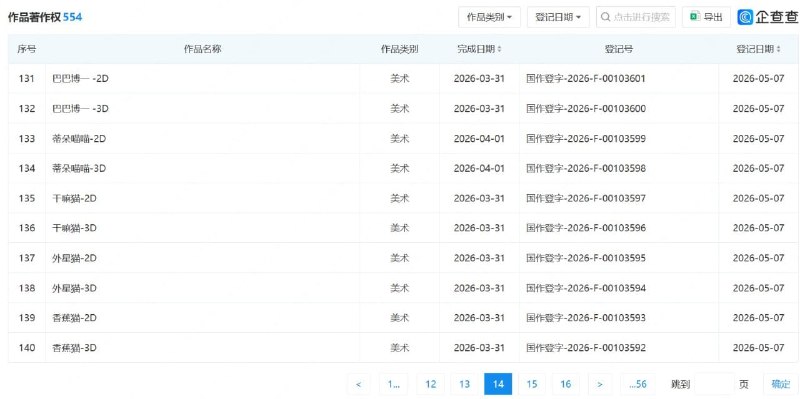Click registration number 国作登字-2026-F-00103594

586,288
